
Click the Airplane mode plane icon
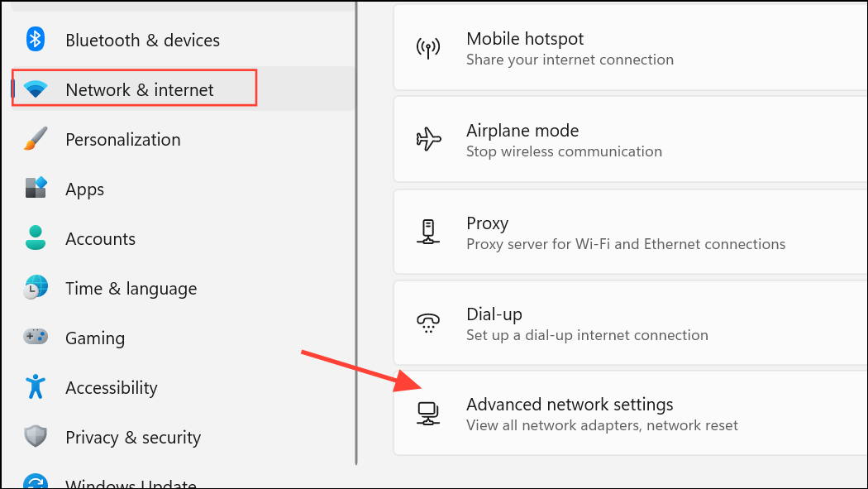click(x=428, y=139)
